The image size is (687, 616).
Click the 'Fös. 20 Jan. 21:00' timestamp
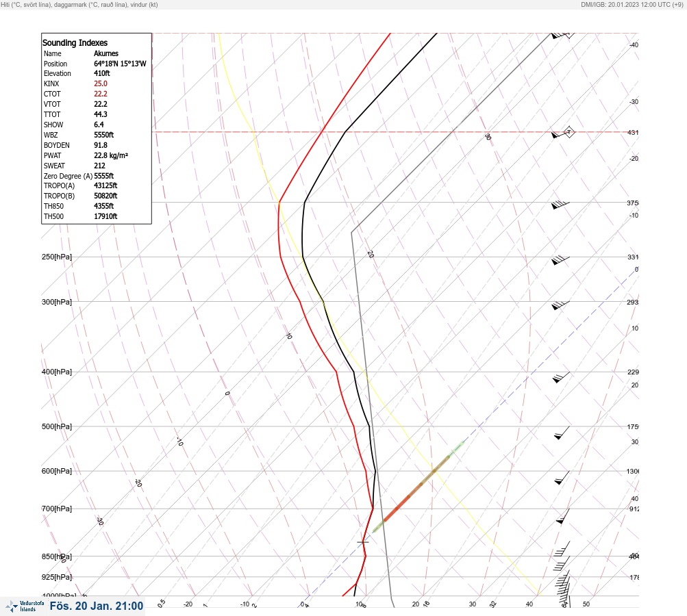tap(97, 606)
